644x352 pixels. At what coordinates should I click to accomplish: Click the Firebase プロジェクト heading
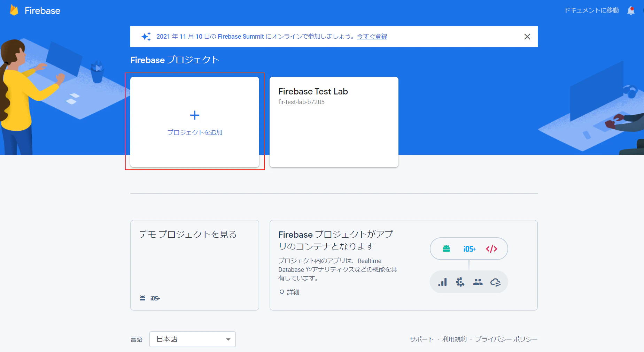tap(174, 60)
